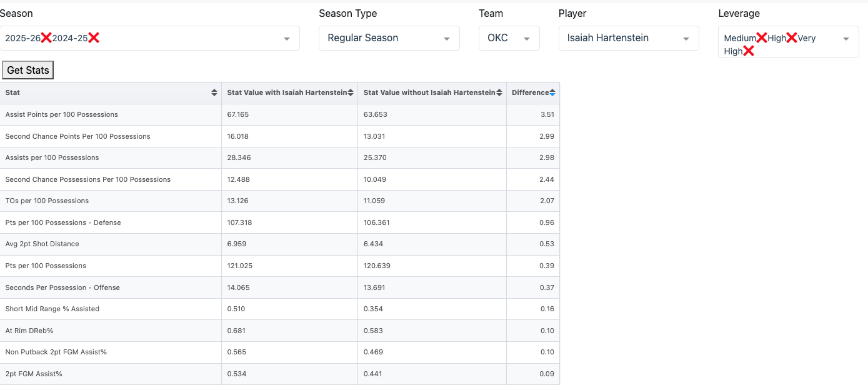Sort table by Stat column icon

click(x=215, y=92)
